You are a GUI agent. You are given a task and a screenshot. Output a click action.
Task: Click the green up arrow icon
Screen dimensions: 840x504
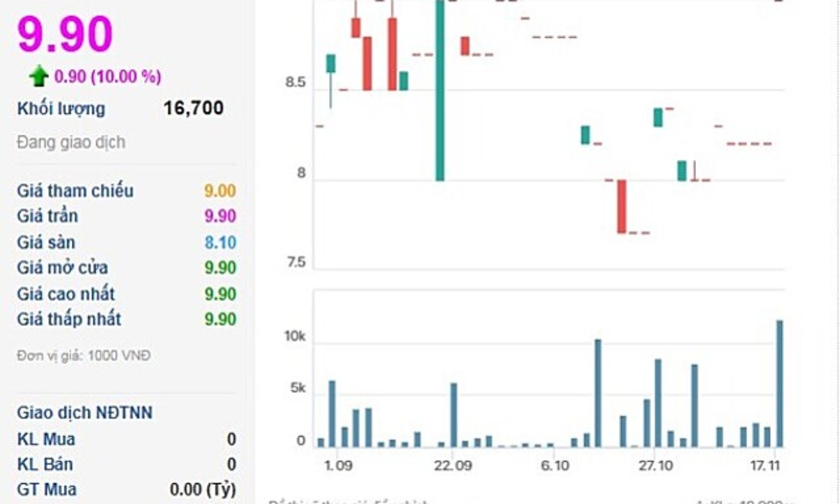[38, 76]
